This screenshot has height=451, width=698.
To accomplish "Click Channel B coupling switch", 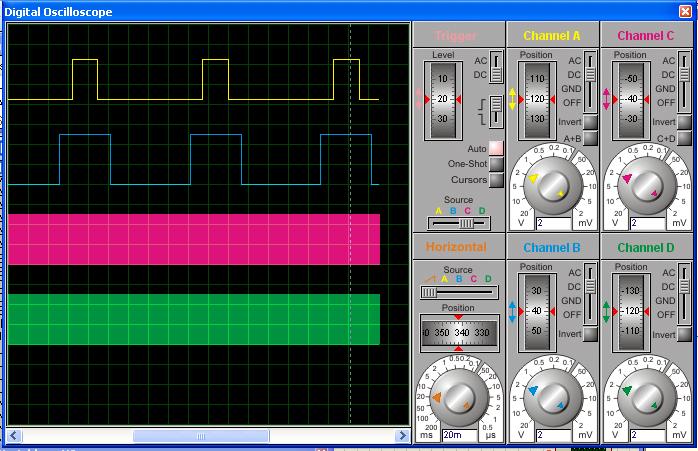I will click(590, 294).
